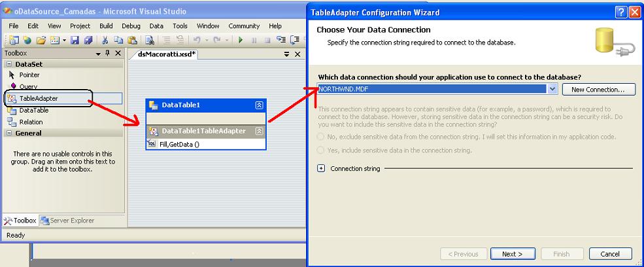Open the Community menu
The height and width of the screenshot is (267, 644).
244,26
